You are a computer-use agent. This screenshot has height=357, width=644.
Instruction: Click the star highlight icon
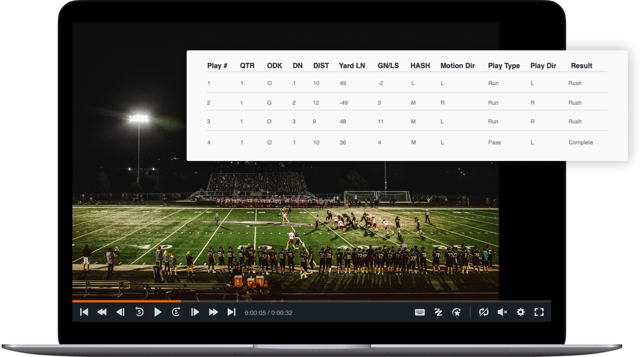(456, 312)
